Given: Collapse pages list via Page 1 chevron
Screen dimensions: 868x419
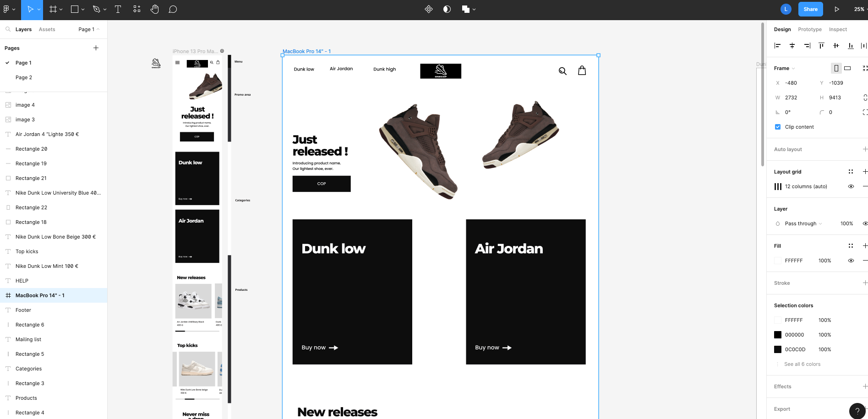Looking at the screenshot, I should coord(98,29).
